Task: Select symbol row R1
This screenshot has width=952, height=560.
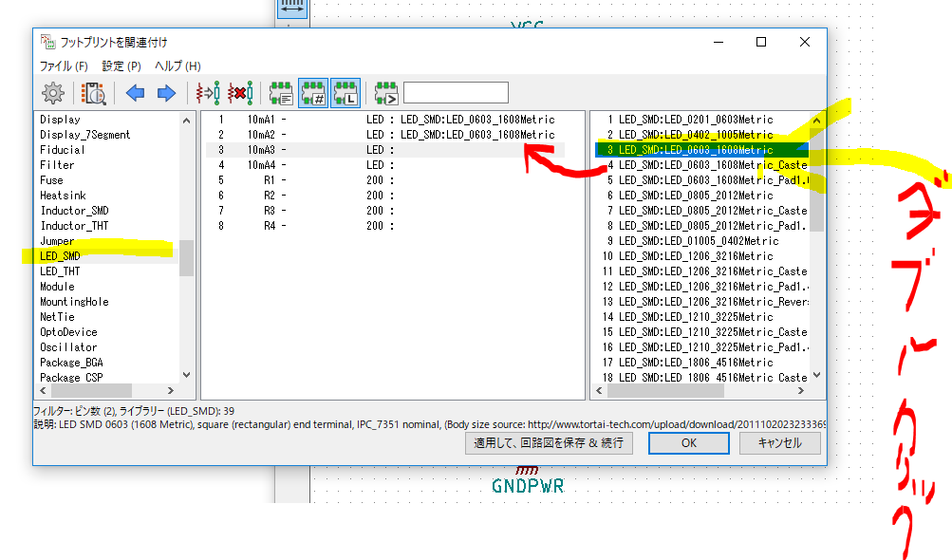Action: [385, 179]
